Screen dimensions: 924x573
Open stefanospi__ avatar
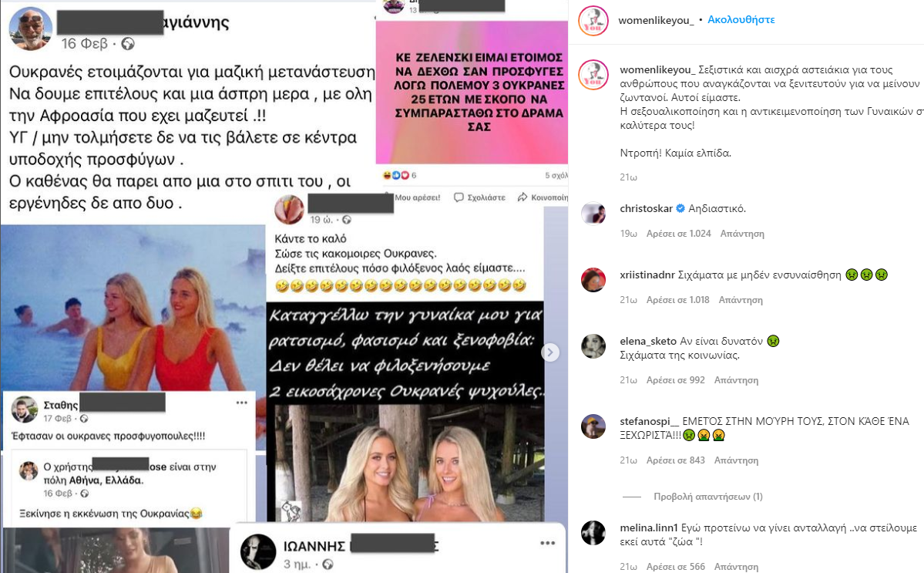point(593,426)
